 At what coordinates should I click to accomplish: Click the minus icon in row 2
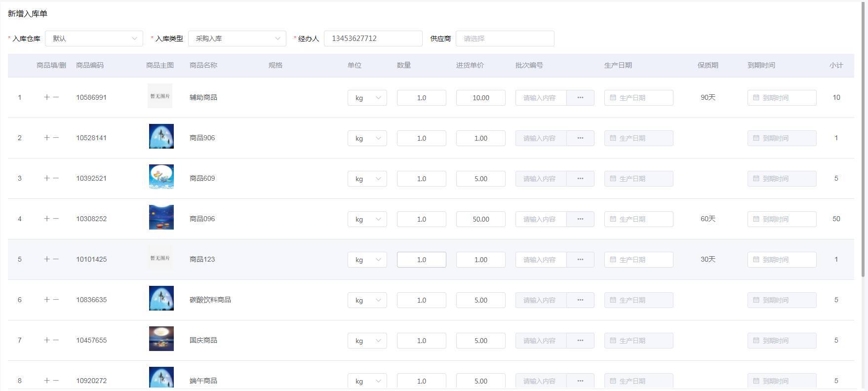coord(56,138)
